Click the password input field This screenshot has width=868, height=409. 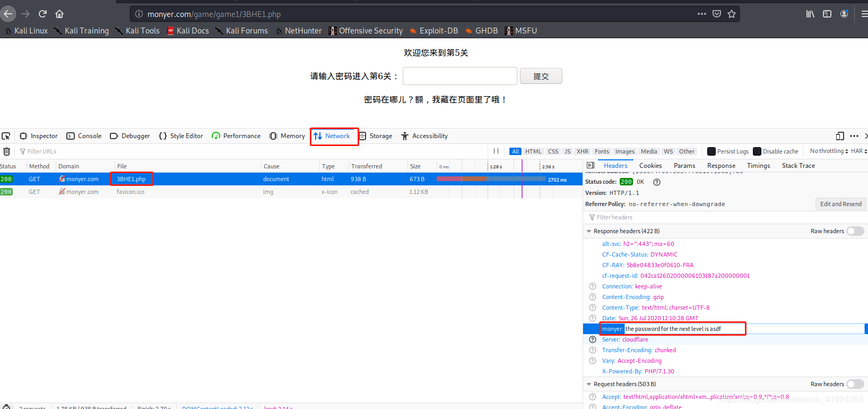click(x=460, y=76)
